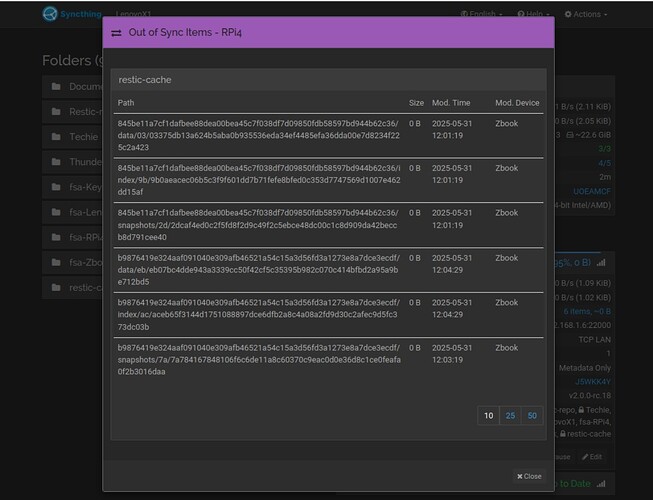Click Zbook device in last row
The image size is (653, 500).
(x=506, y=348)
